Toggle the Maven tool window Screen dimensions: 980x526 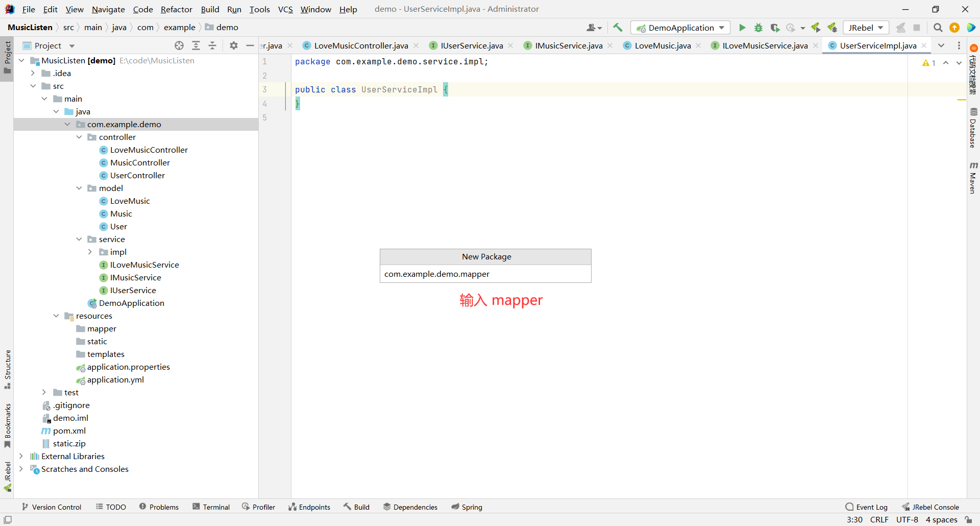(x=973, y=178)
